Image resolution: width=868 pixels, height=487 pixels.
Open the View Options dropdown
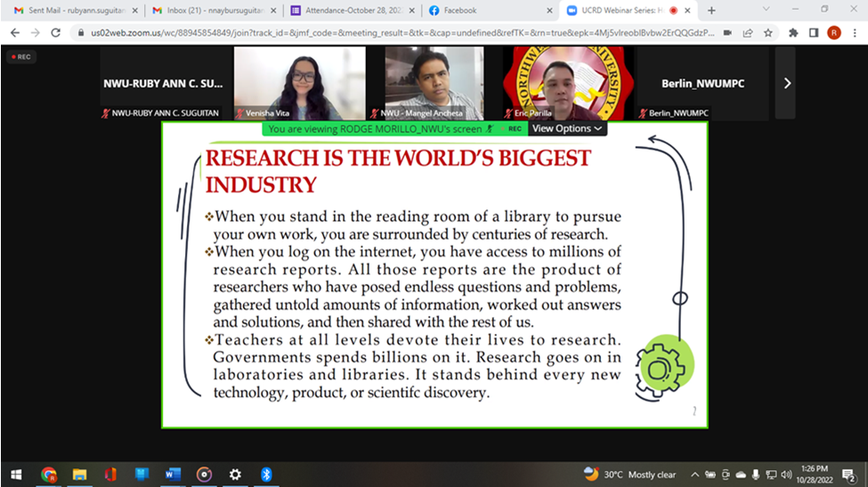(567, 128)
